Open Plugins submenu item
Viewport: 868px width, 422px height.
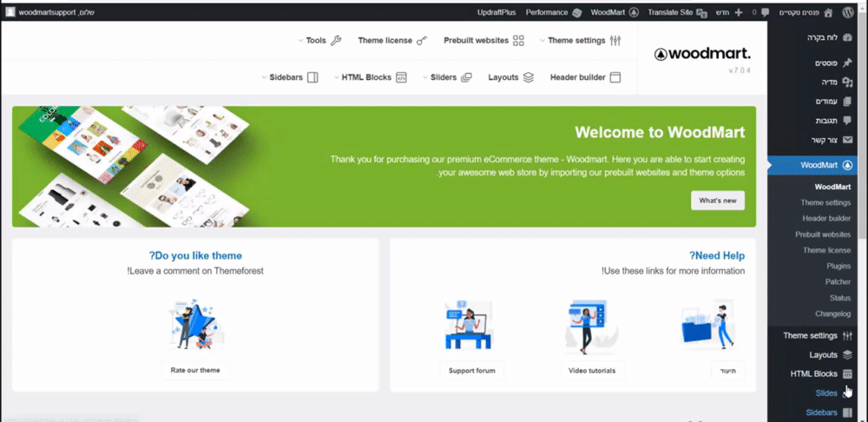tap(838, 267)
